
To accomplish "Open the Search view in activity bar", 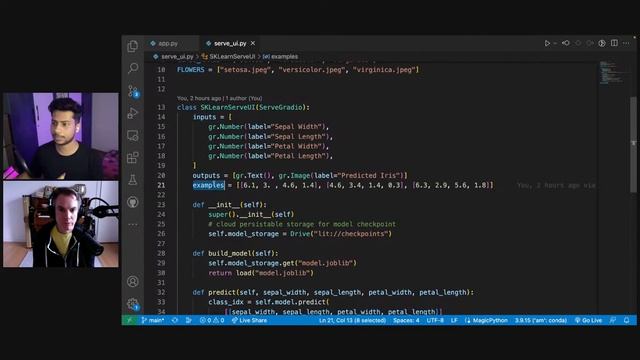I will pyautogui.click(x=133, y=68).
